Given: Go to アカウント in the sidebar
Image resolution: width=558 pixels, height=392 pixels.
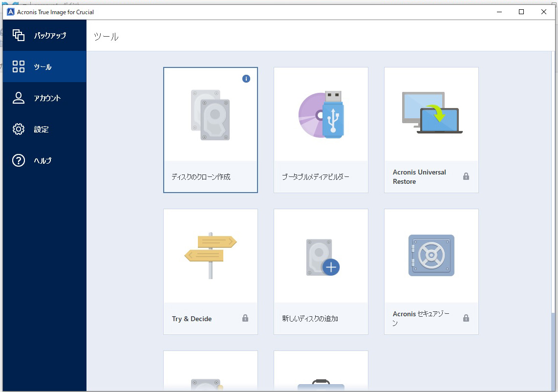Looking at the screenshot, I should (x=44, y=98).
